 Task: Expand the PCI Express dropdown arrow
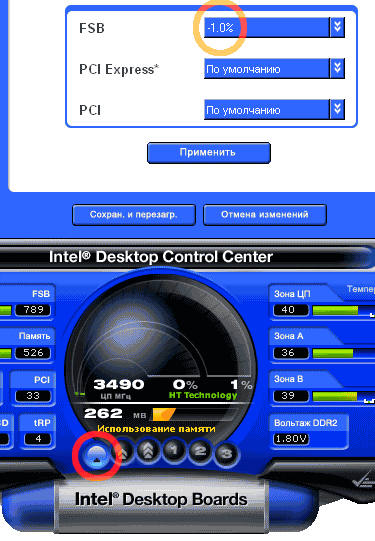[x=337, y=69]
